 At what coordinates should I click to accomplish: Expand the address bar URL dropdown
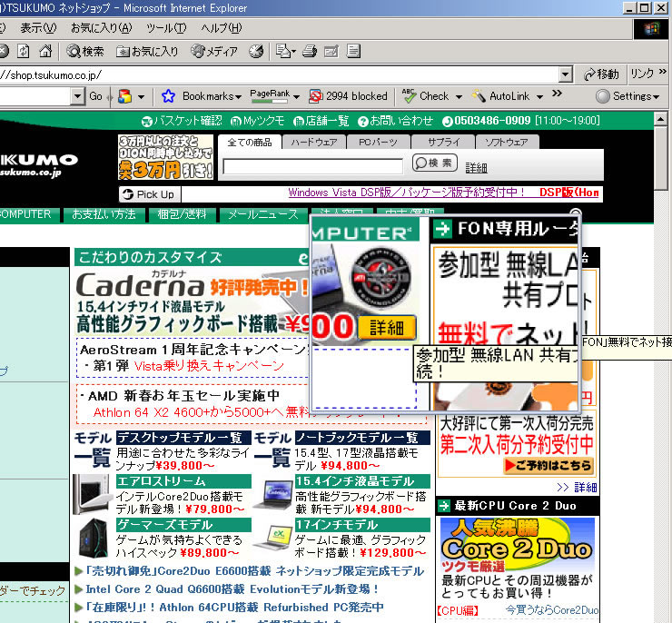[566, 74]
